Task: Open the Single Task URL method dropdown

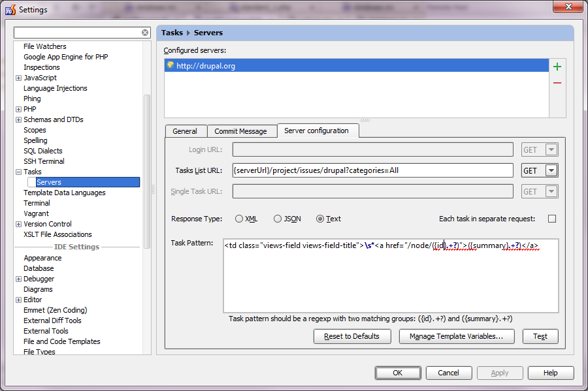Action: (x=551, y=192)
